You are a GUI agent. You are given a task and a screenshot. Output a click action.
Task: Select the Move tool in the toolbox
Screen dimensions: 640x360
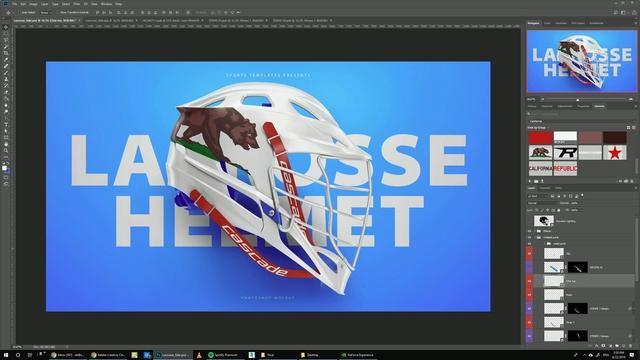pyautogui.click(x=6, y=28)
